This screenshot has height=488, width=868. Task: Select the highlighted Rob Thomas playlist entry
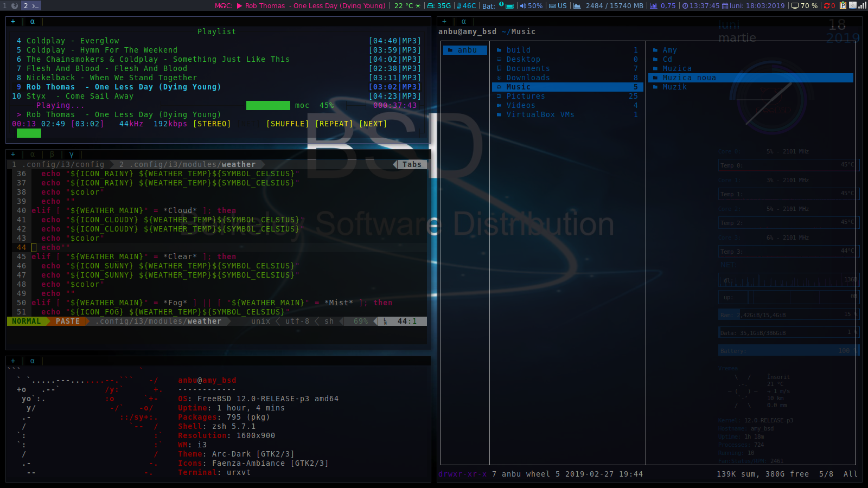[x=216, y=87]
